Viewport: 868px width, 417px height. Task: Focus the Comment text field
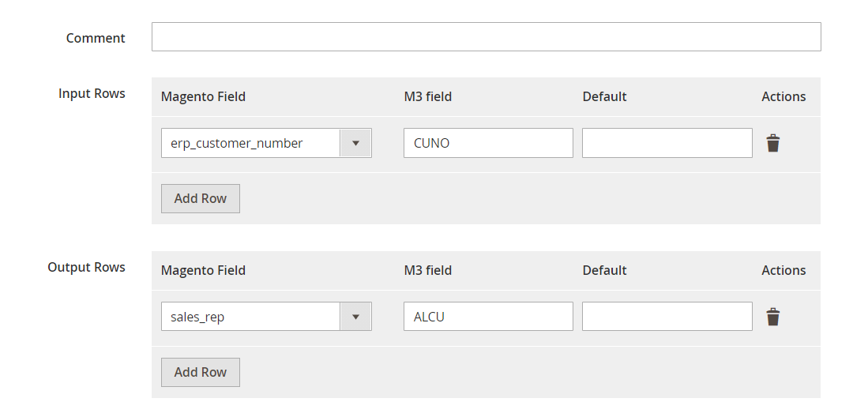(x=486, y=36)
